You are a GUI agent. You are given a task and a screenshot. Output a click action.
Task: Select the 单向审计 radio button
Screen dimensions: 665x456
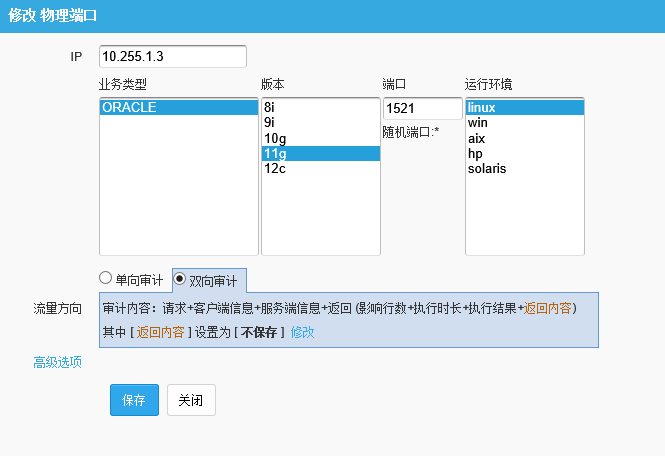click(106, 278)
